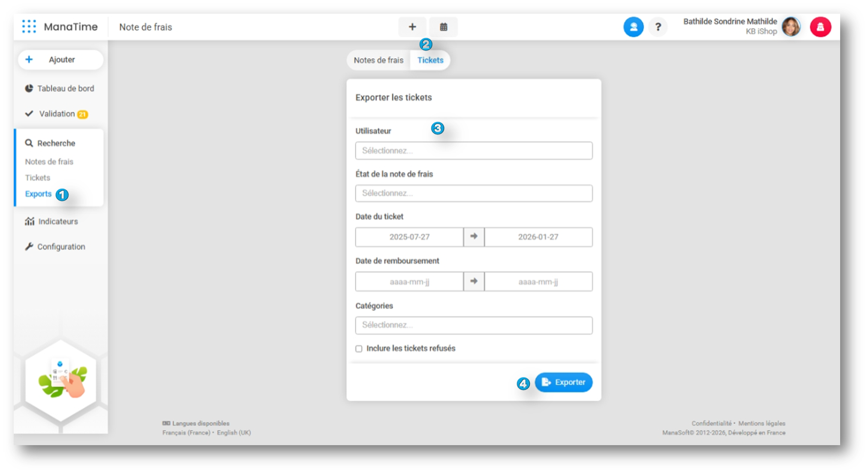Switch to the Notes de frais tab
Viewport: 868px width, 473px height.
(x=378, y=60)
